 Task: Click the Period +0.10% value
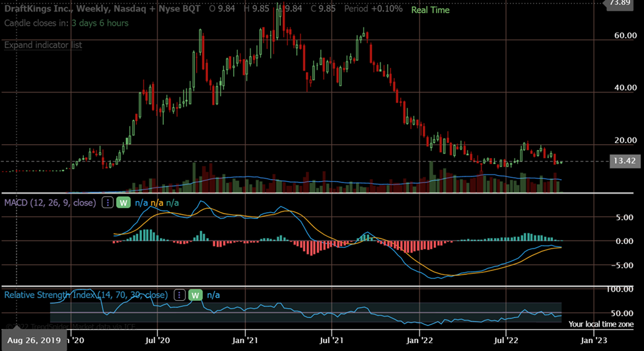pyautogui.click(x=373, y=9)
